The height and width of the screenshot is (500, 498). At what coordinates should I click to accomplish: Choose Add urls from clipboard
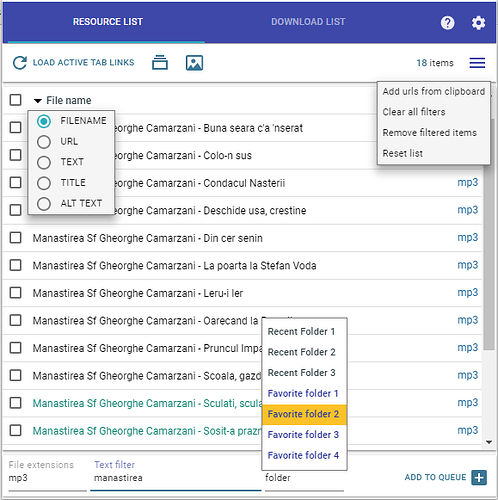pyautogui.click(x=434, y=91)
